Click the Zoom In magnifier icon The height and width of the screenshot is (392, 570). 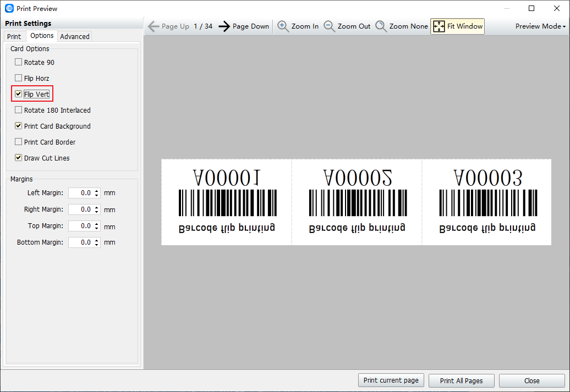pos(283,26)
